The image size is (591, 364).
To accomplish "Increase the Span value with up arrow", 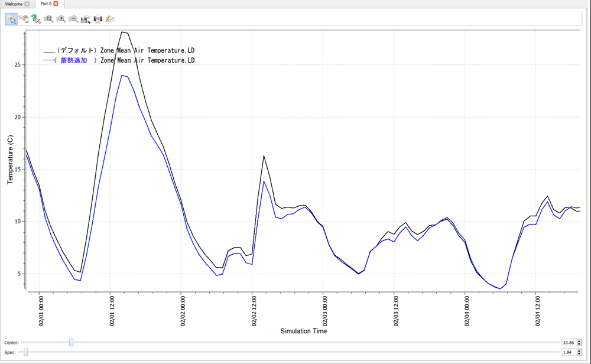I will point(579,350).
